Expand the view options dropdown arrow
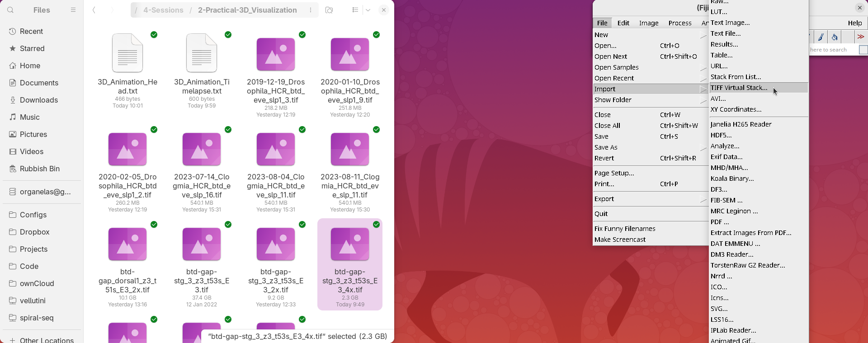Screen dimensions: 868x343 click(368, 10)
